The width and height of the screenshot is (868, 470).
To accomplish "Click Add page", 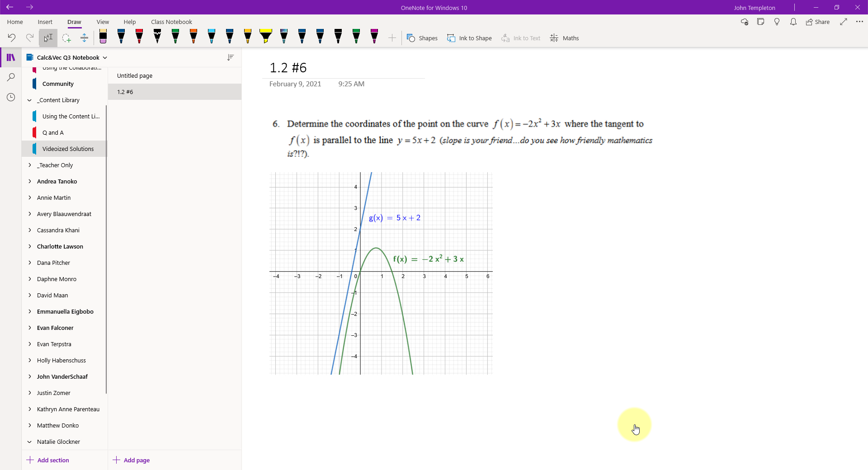I will click(132, 460).
